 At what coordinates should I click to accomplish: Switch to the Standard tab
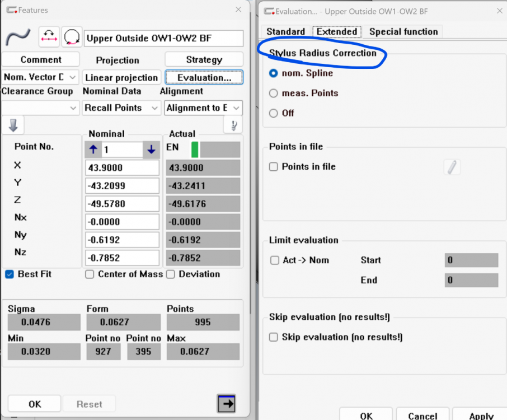click(x=285, y=31)
